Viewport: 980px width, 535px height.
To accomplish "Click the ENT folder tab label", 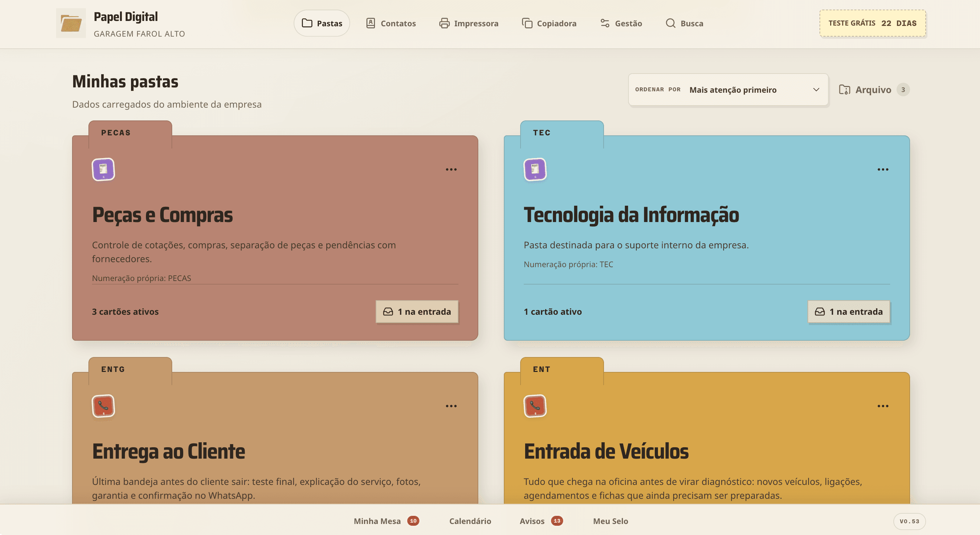I will pyautogui.click(x=542, y=369).
